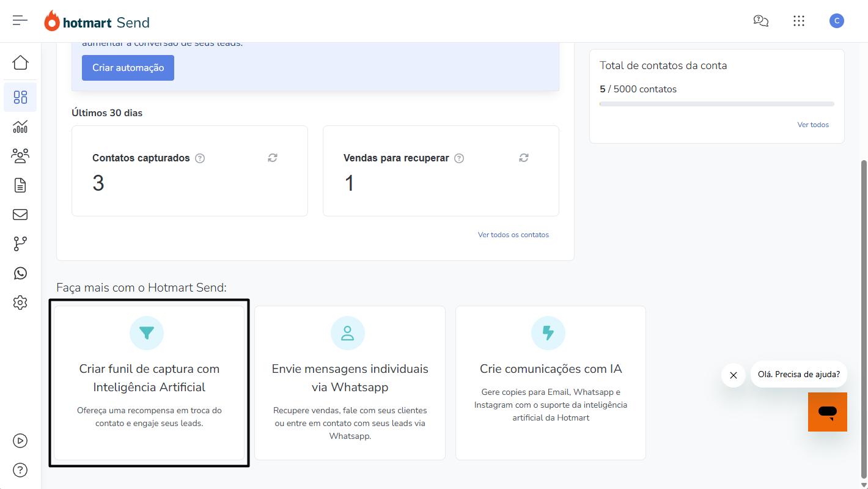The height and width of the screenshot is (489, 868).
Task: Open the settings gear sidebar icon
Action: [x=20, y=303]
